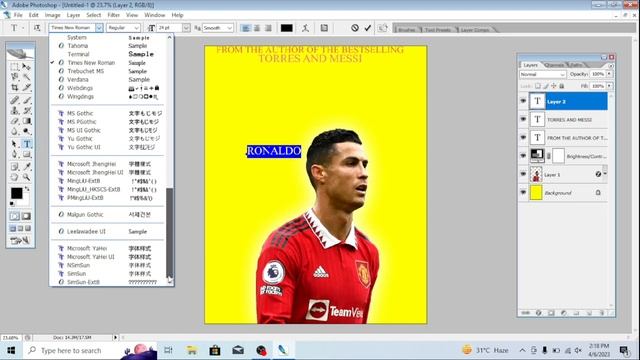This screenshot has width=640, height=360.
Task: Select the Zoom tool
Action: (x=27, y=177)
